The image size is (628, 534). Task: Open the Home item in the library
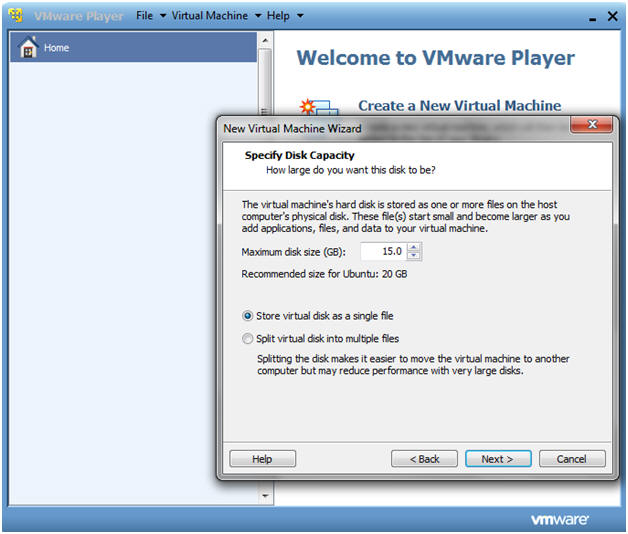click(133, 47)
